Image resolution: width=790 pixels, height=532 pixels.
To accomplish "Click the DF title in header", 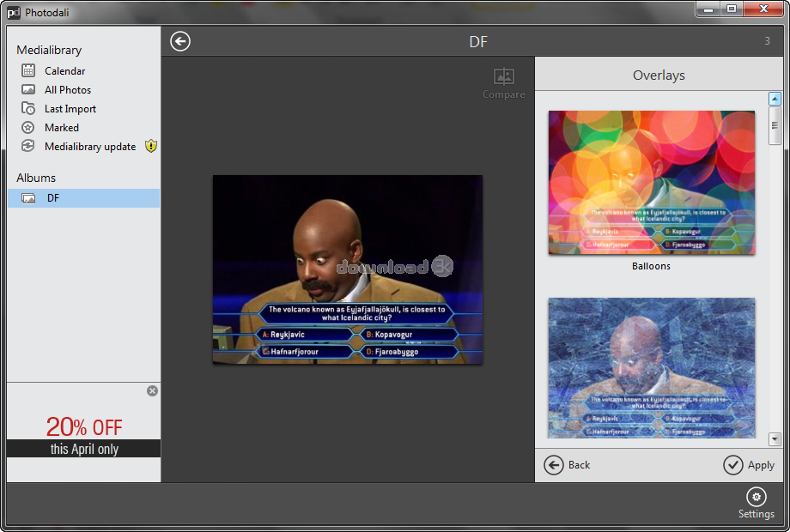I will [478, 42].
